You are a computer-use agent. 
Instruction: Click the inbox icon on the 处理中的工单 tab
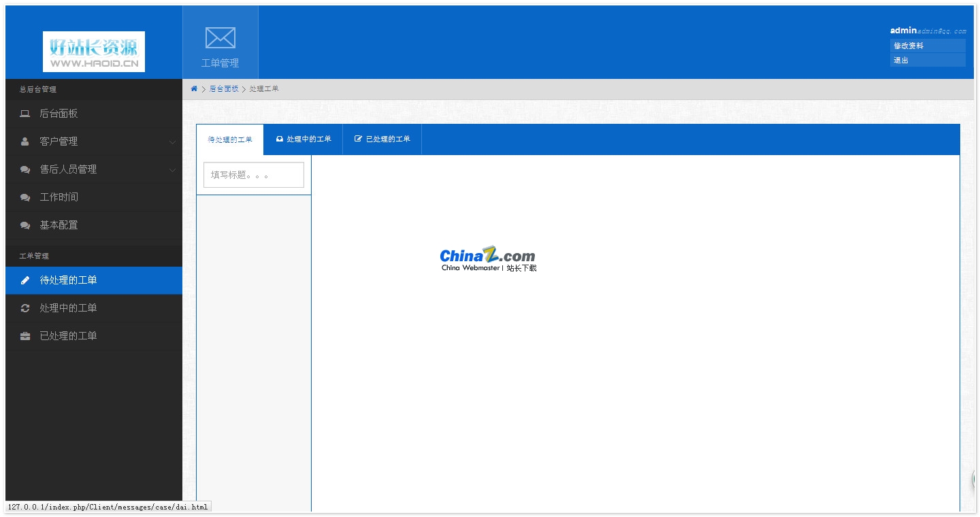(x=279, y=139)
